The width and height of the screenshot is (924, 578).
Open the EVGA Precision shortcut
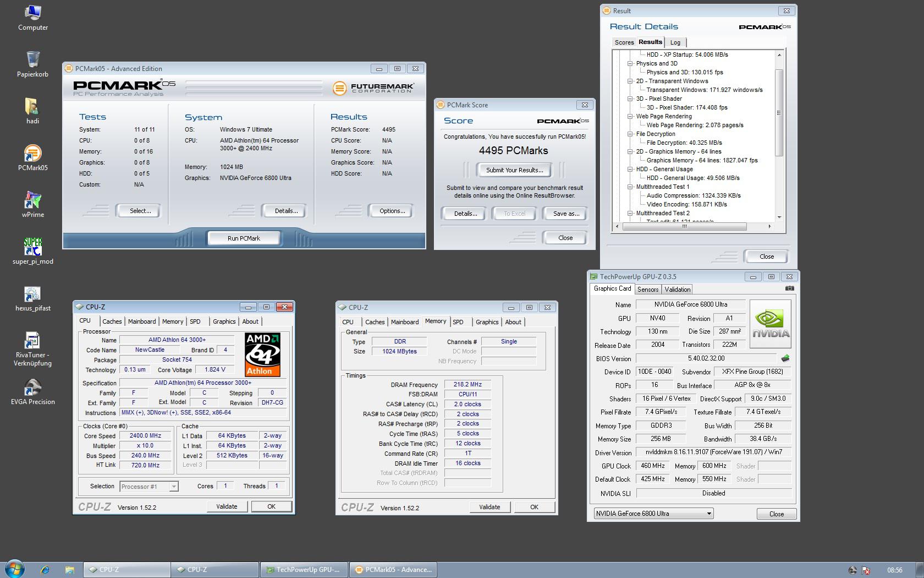(32, 392)
